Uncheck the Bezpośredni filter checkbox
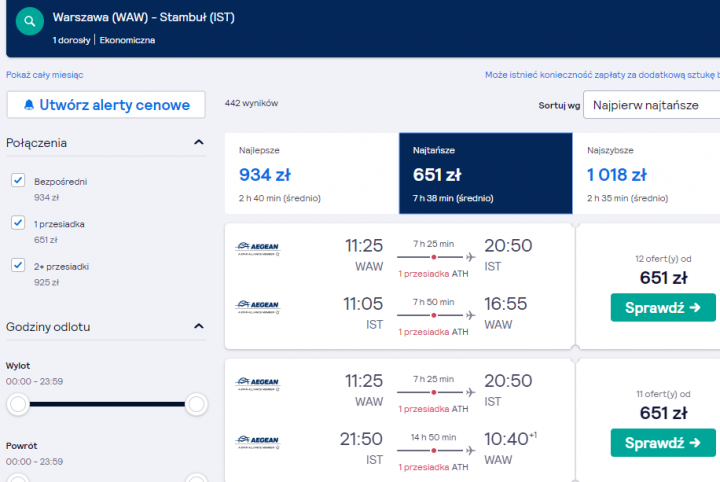The width and height of the screenshot is (720, 482). tap(18, 180)
